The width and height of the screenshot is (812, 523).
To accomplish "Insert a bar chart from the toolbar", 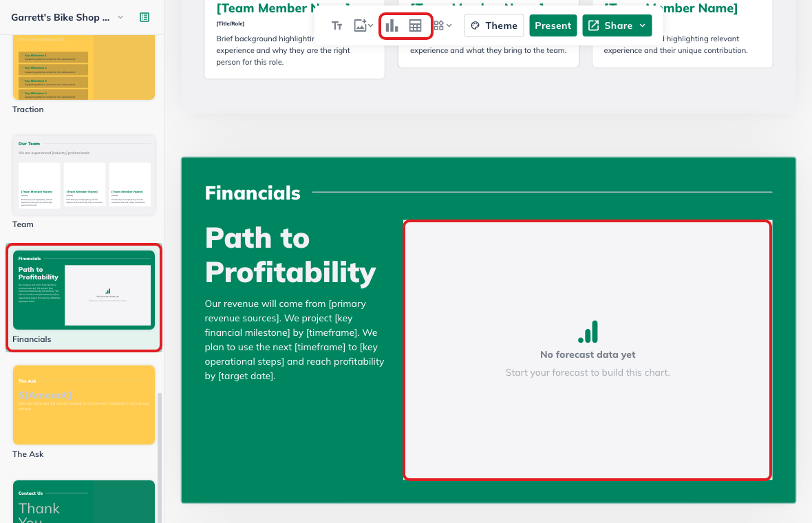I will point(392,26).
